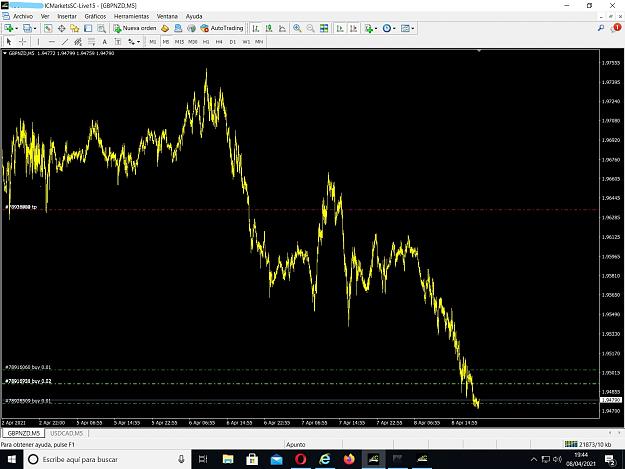Image resolution: width=625 pixels, height=469 pixels.
Task: Switch to H4 timeframe
Action: pos(219,41)
